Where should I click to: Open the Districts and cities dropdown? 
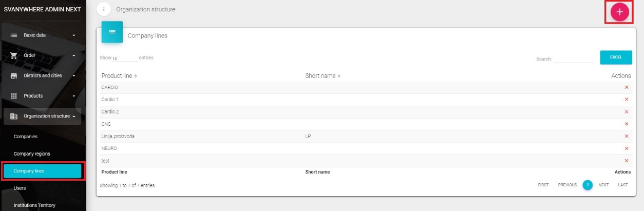43,75
